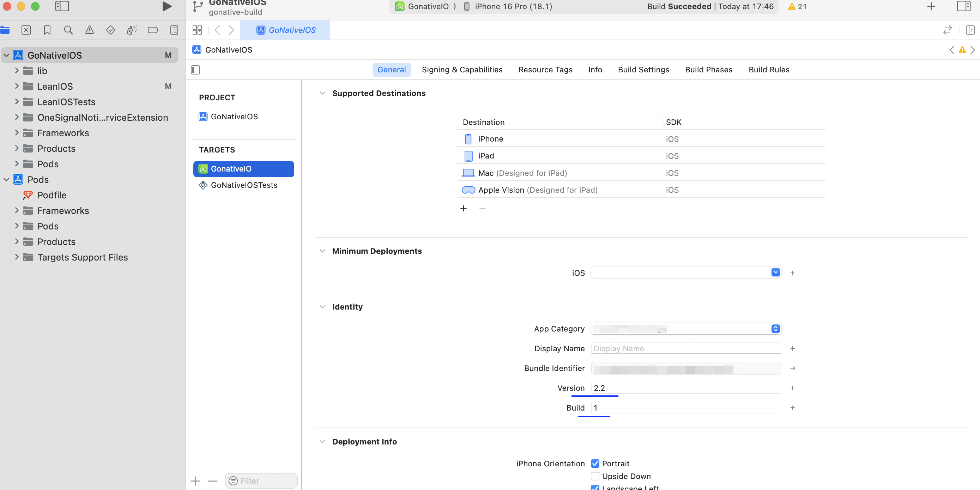Switch to the Build Phases tab
Viewport: 980px width, 490px height.
[708, 70]
